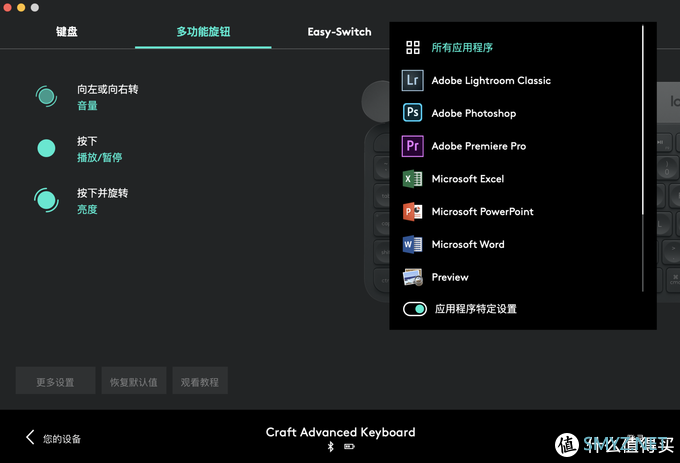The width and height of the screenshot is (680, 463).
Task: Choose Microsoft Excel entry
Action: click(x=468, y=179)
